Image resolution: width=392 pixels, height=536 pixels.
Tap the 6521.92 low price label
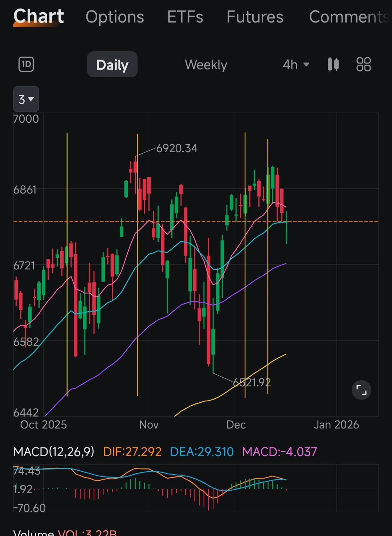(252, 382)
